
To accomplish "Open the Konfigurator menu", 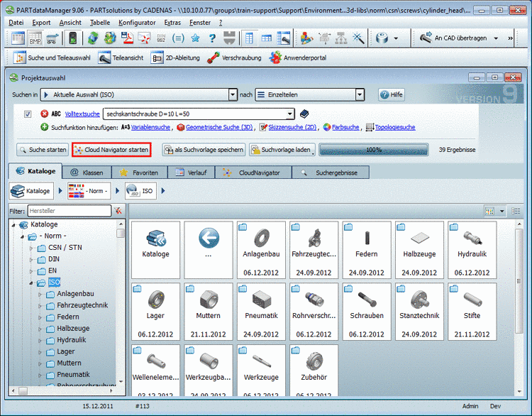I will tap(137, 23).
